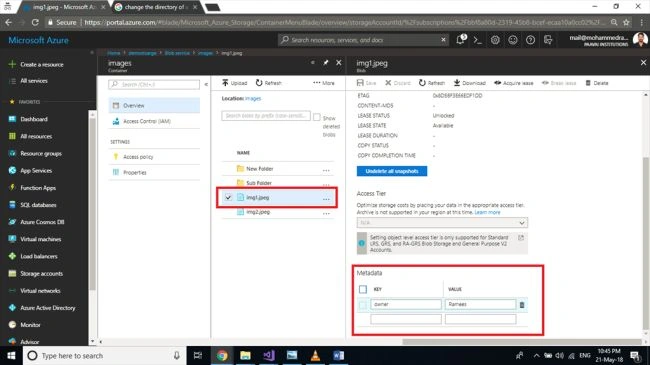Open Access Control (IAM)
This screenshot has width=650, height=365.
click(154, 121)
